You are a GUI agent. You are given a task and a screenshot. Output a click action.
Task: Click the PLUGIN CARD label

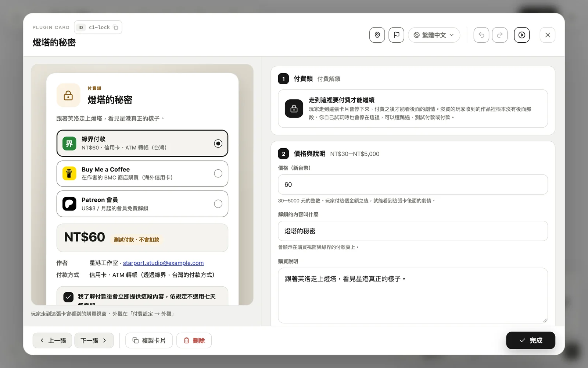[x=51, y=27]
